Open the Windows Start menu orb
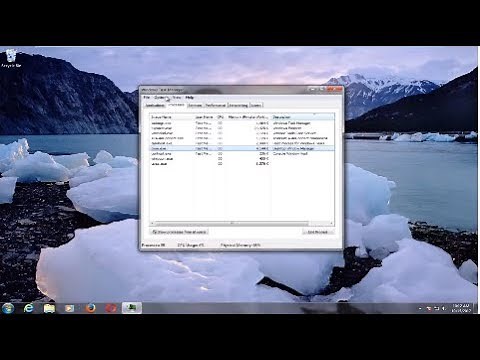Image resolution: width=480 pixels, height=360 pixels. coord(8,308)
